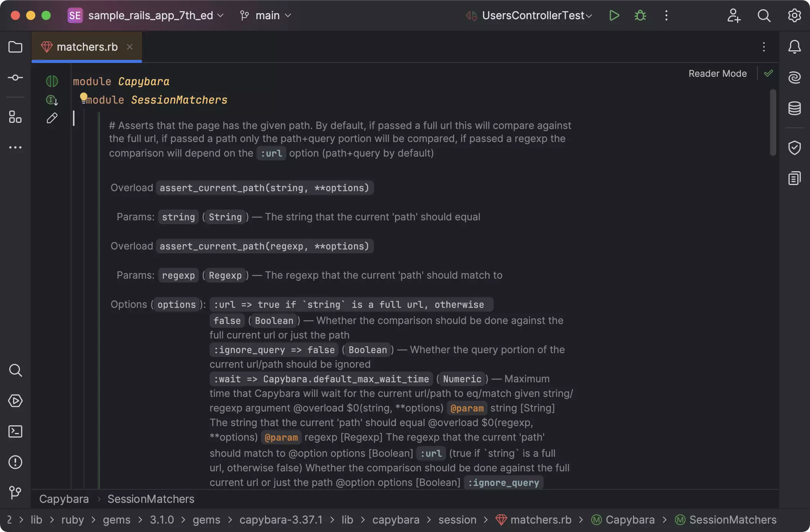Open the Database tool window
Screen dimensions: 810x532
[x=794, y=108]
